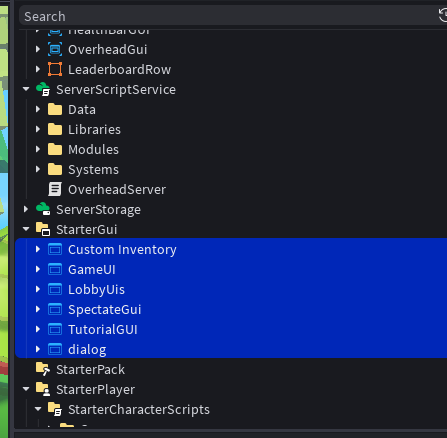This screenshot has height=438, width=447.
Task: Select the GameUI label
Action: pos(92,270)
